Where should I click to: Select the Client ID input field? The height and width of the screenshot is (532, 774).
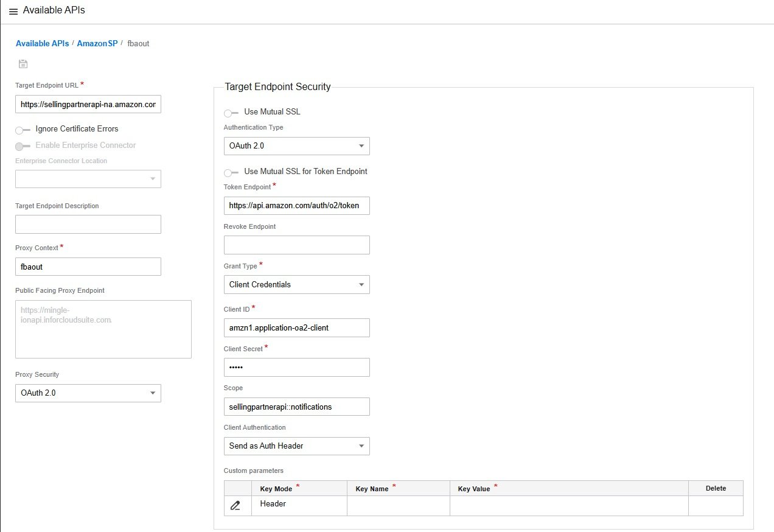pyautogui.click(x=296, y=327)
